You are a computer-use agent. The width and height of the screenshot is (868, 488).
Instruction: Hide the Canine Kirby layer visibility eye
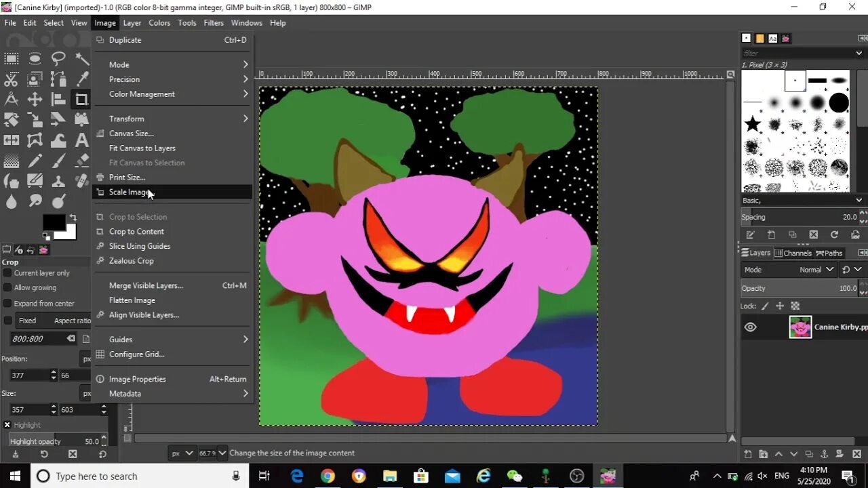pos(750,327)
